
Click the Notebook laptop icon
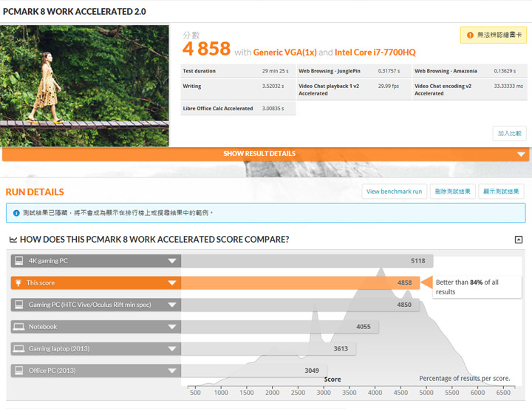pyautogui.click(x=19, y=326)
